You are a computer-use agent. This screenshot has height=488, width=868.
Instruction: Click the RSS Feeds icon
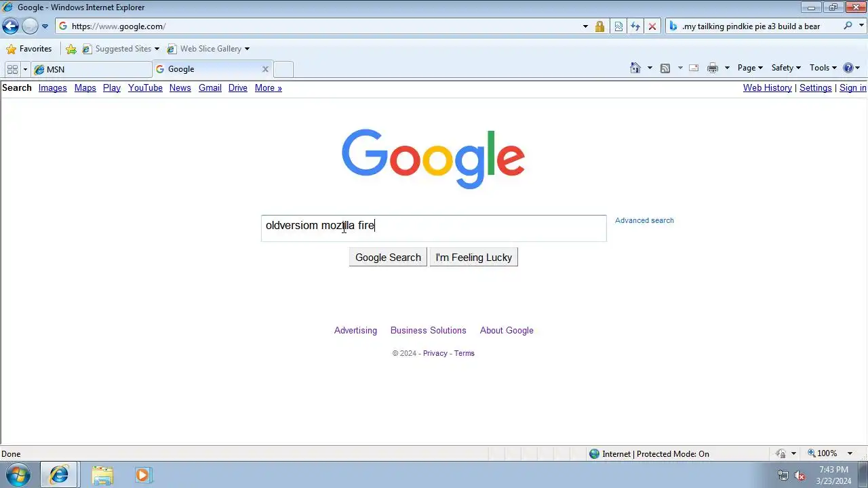tap(665, 68)
